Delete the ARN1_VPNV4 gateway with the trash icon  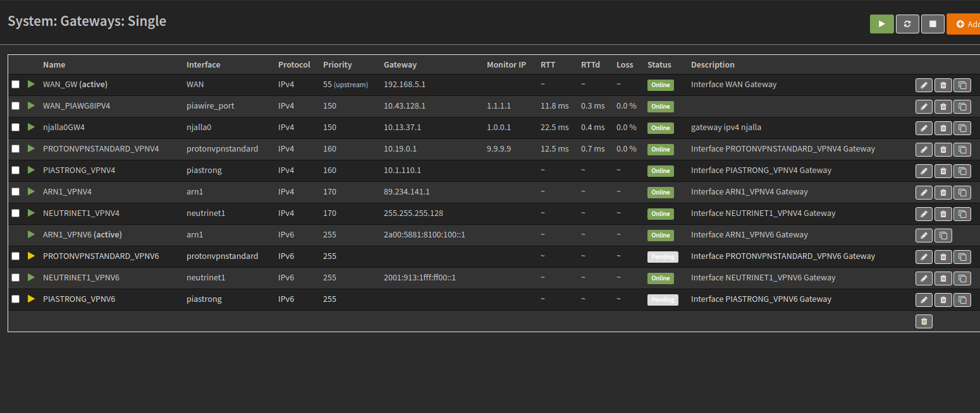(943, 193)
